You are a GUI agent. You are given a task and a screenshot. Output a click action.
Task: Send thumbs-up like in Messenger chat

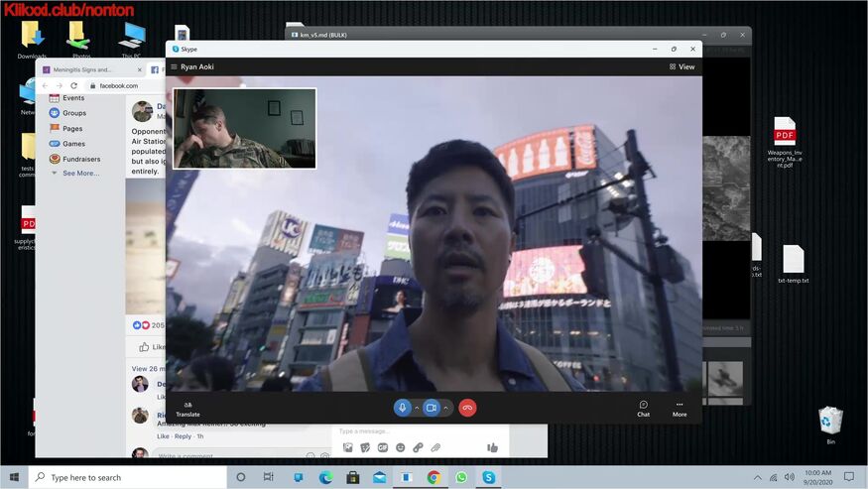[492, 447]
